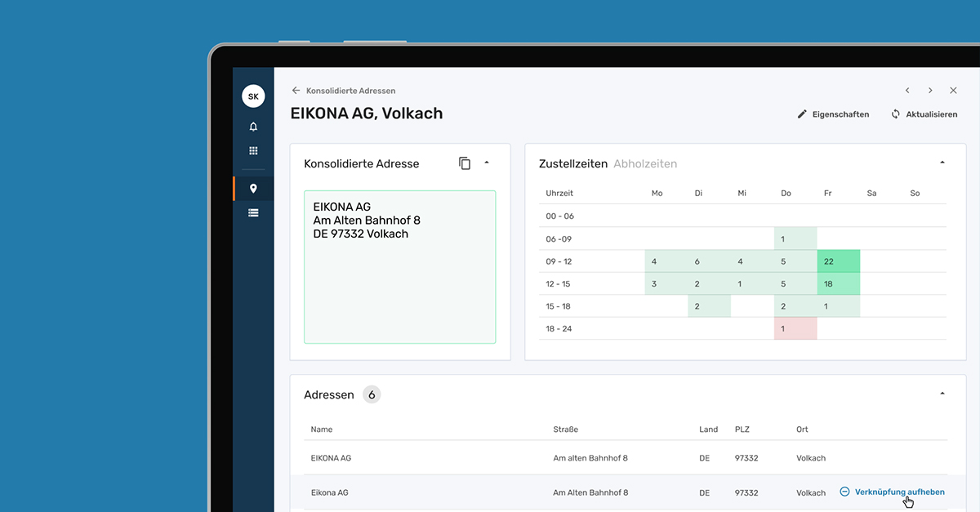980x512 pixels.
Task: Click the refresh icon next to Aktualisieren
Action: [x=896, y=114]
